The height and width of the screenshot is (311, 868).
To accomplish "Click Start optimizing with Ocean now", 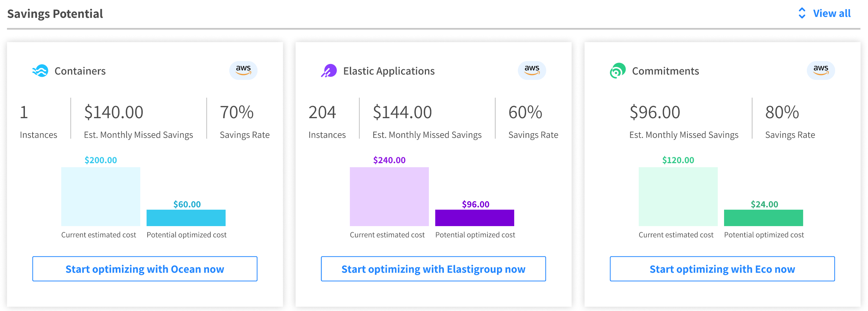I will tap(145, 269).
